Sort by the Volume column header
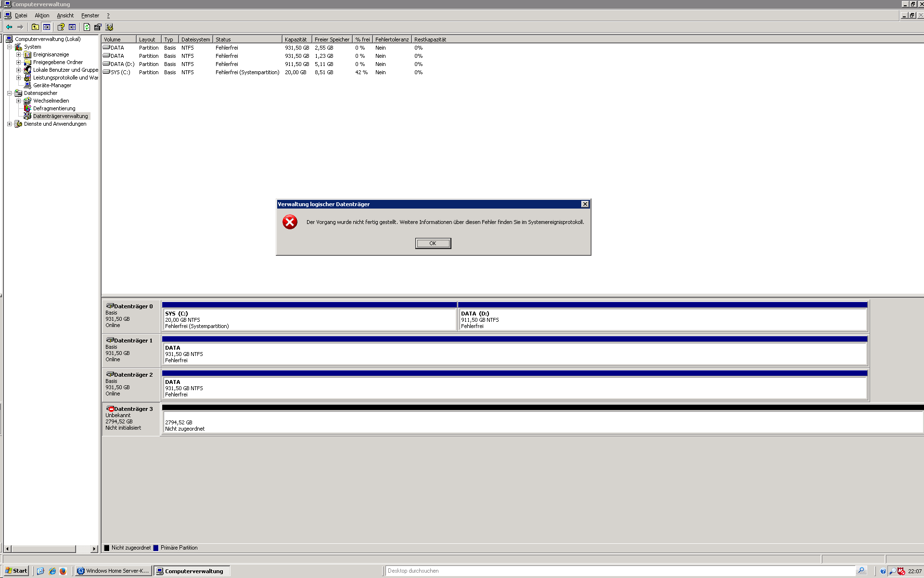The height and width of the screenshot is (578, 924). click(x=119, y=39)
